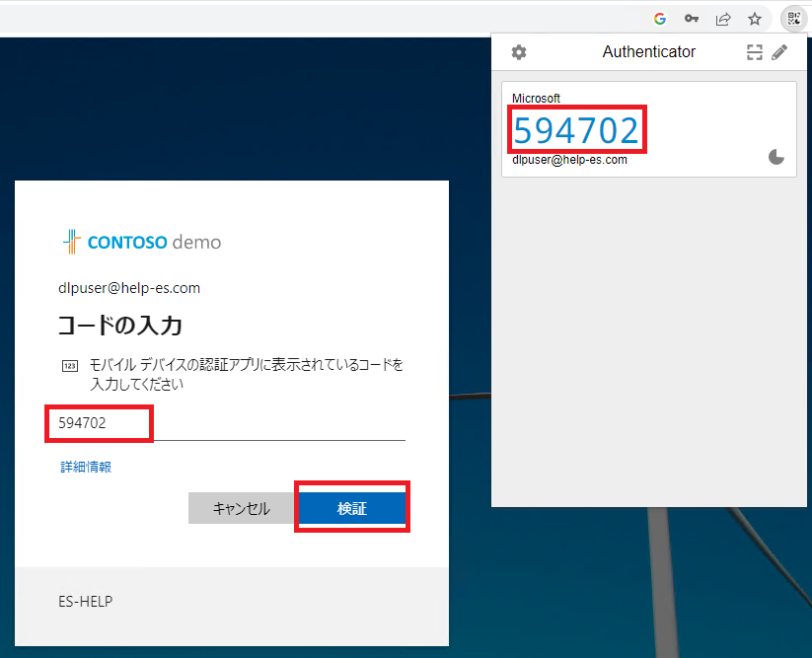Click the Authenticator title text
Viewport: 812px width, 658px height.
click(649, 51)
